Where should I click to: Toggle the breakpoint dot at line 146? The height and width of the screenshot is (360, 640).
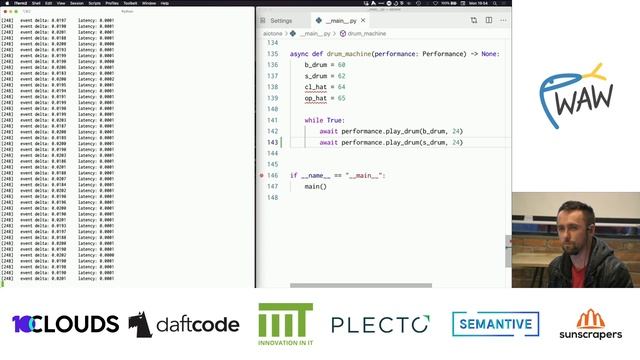262,176
